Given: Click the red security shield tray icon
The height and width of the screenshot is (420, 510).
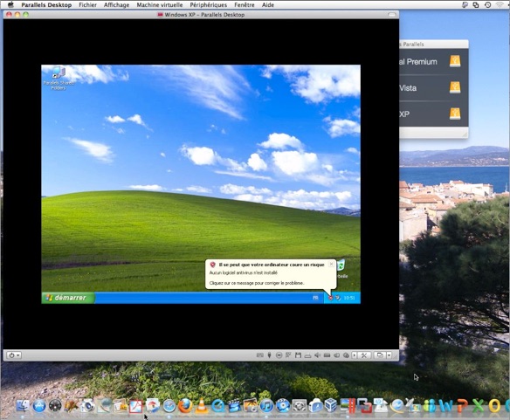Looking at the screenshot, I should tap(331, 298).
